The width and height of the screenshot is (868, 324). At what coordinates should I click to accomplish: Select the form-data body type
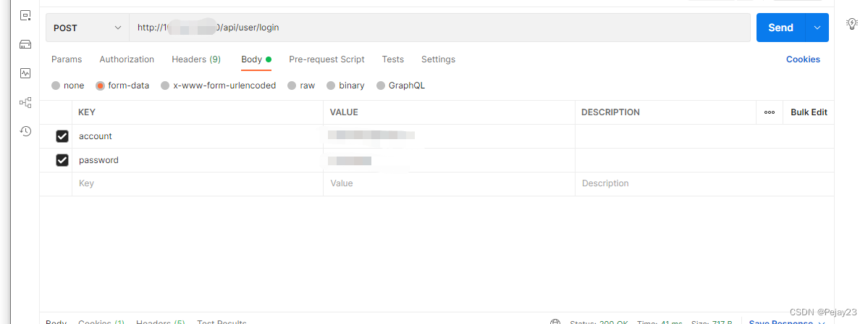click(100, 86)
